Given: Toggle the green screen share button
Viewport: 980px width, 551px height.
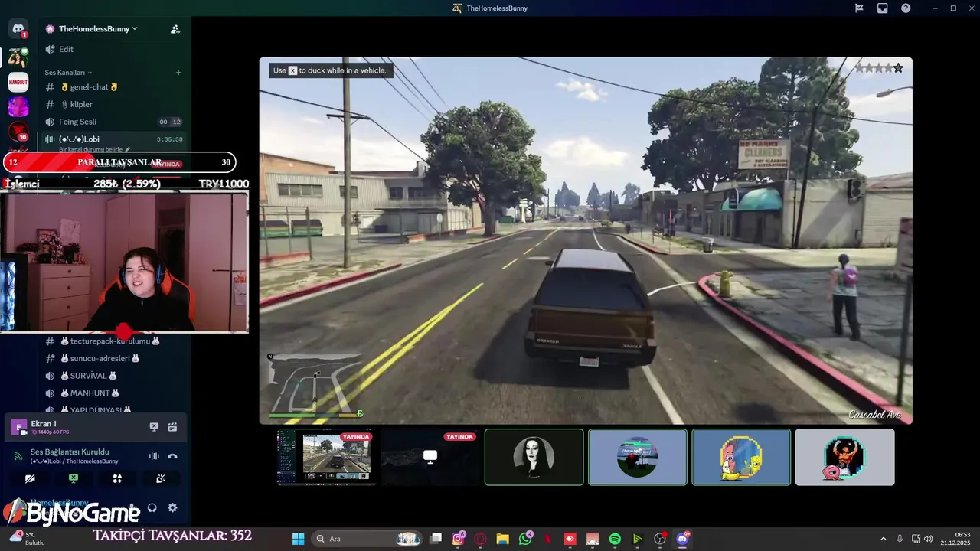Looking at the screenshot, I should pyautogui.click(x=73, y=478).
